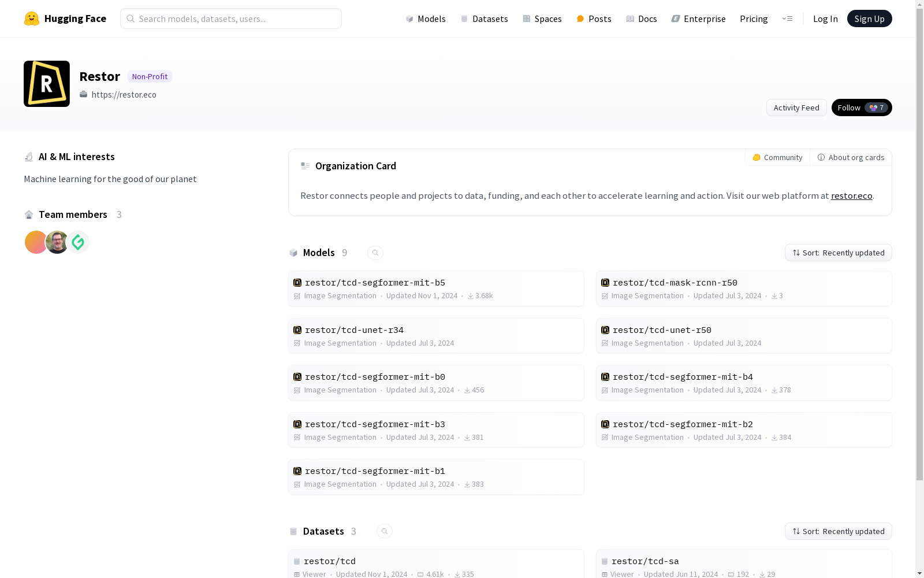Click the Datasets section stack icon
The width and height of the screenshot is (924, 578).
pyautogui.click(x=293, y=531)
